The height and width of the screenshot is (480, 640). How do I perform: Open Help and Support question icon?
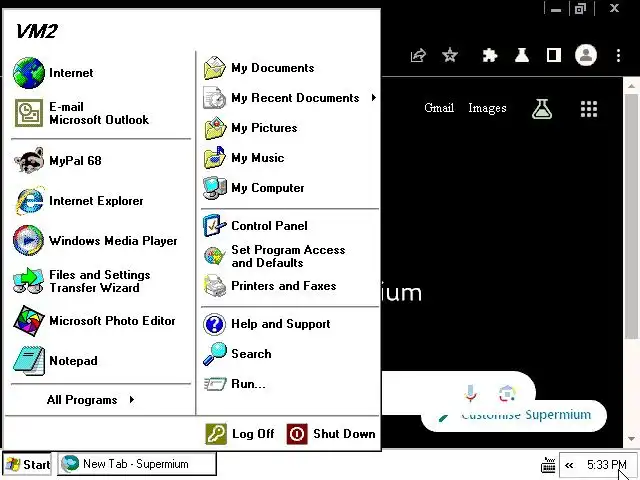click(x=214, y=324)
